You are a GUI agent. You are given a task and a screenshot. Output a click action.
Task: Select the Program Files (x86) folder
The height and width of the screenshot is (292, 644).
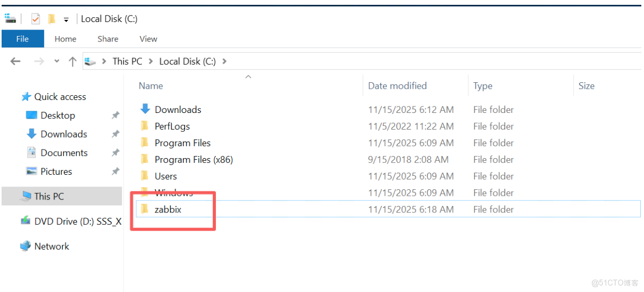click(x=193, y=160)
